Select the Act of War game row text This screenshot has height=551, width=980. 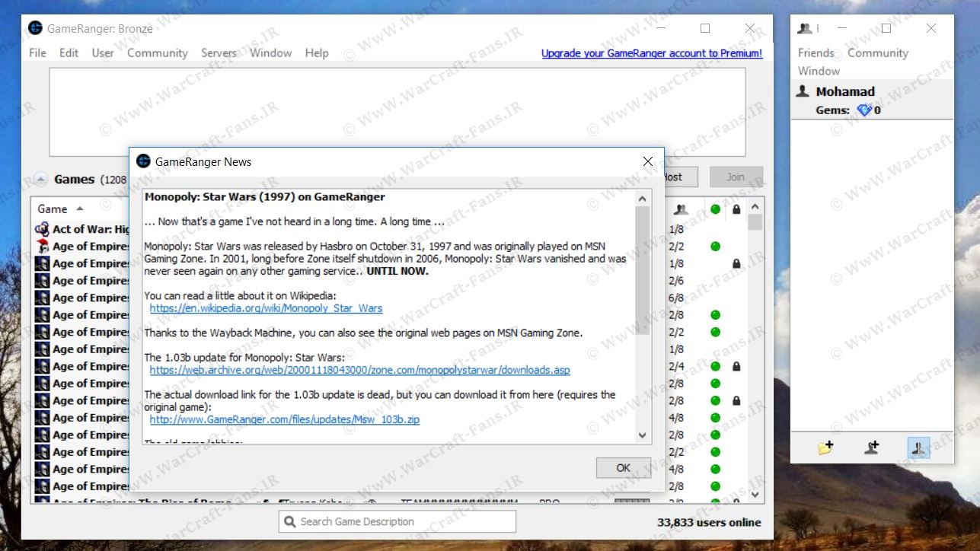(x=91, y=229)
